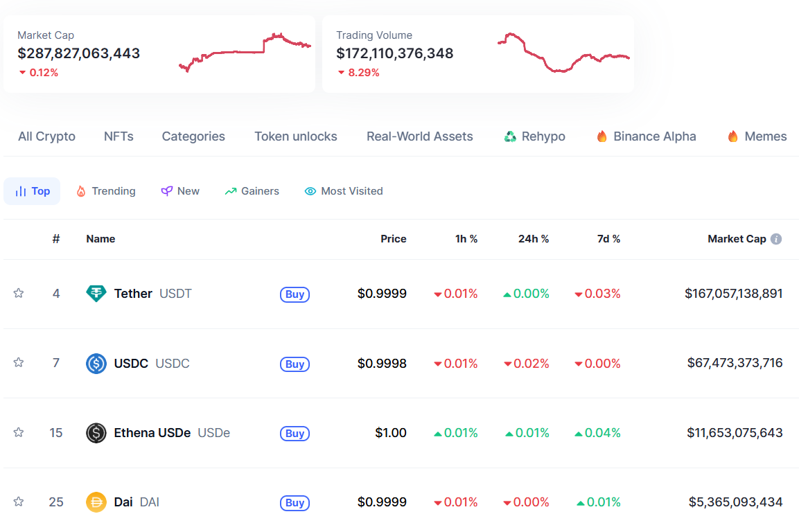Open the Dai name link
Viewport: 799px width, 532px height.
(137, 502)
